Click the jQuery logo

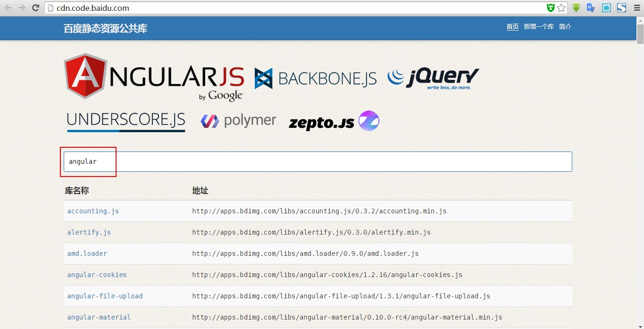433,78
